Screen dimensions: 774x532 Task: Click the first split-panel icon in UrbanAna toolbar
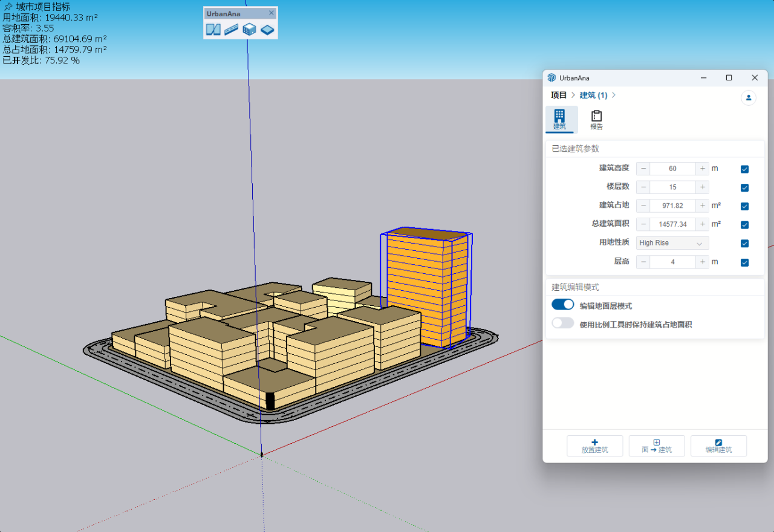point(213,30)
